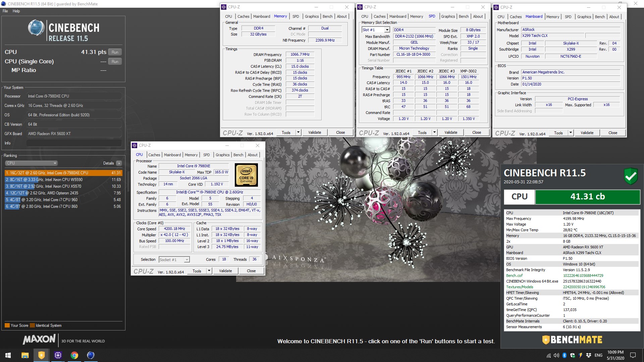
Task: Expand Tools arrow in CPU-Z Mainboard window
Action: point(570,133)
